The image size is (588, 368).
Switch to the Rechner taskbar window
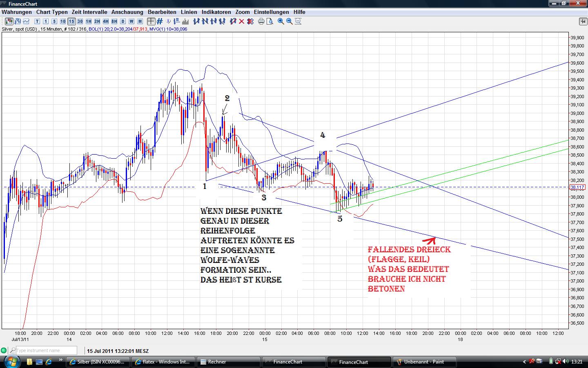228,361
